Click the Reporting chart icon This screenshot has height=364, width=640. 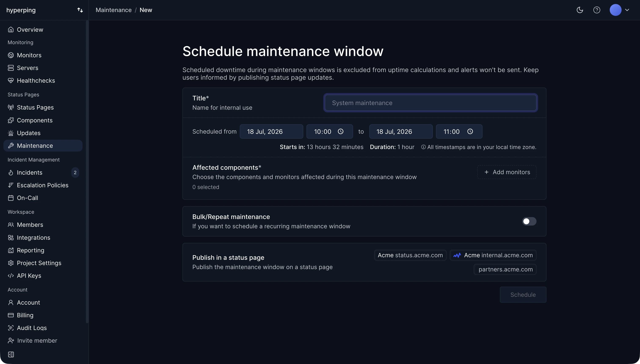(x=11, y=250)
